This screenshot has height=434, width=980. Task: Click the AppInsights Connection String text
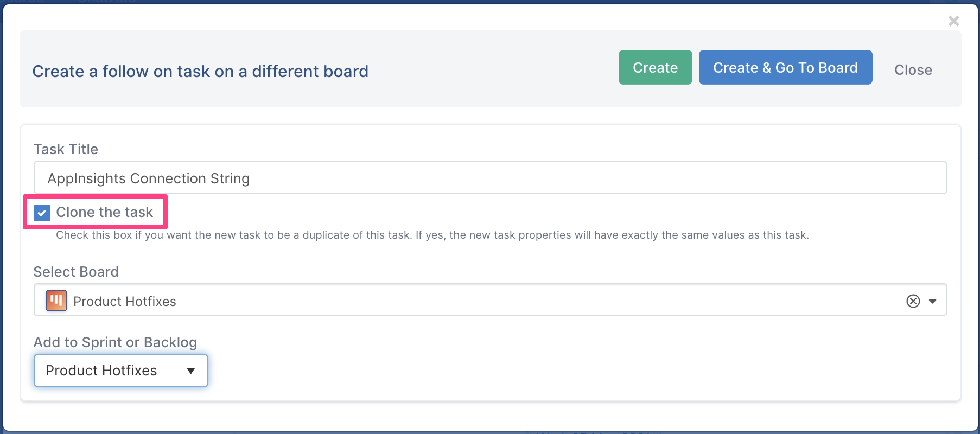(149, 178)
